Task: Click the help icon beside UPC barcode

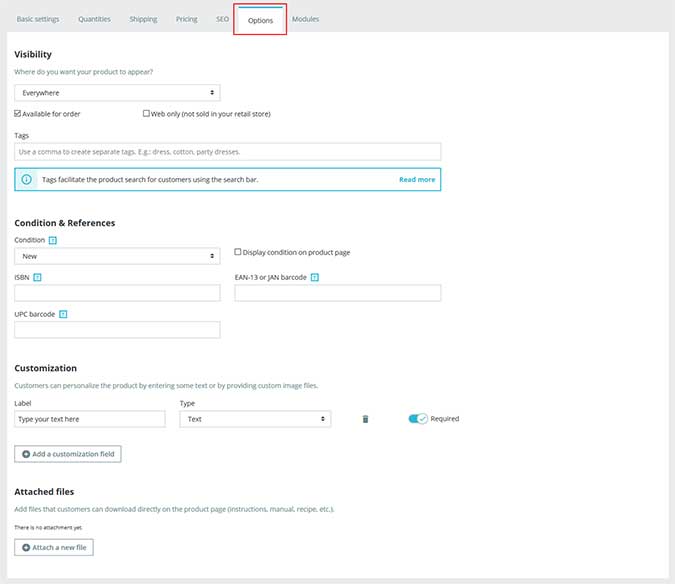Action: click(62, 314)
